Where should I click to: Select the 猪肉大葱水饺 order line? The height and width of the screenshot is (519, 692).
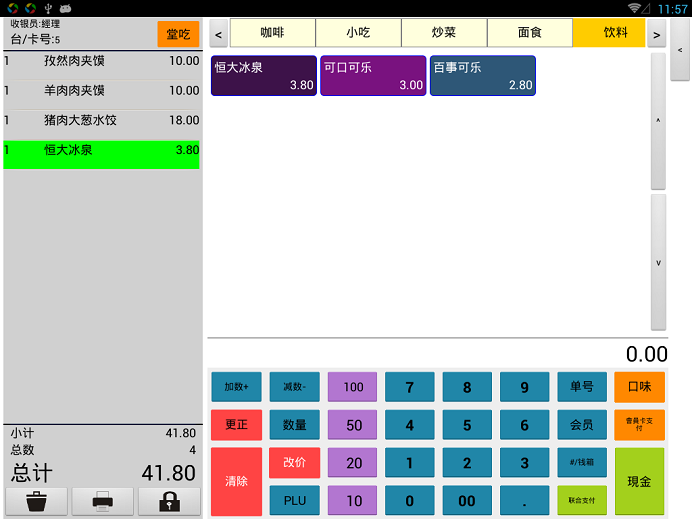tap(101, 120)
